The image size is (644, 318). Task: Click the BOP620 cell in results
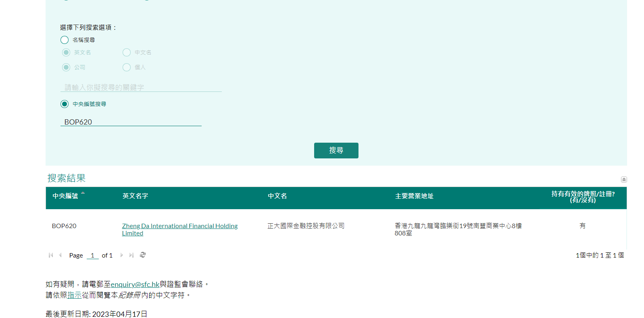pos(64,226)
